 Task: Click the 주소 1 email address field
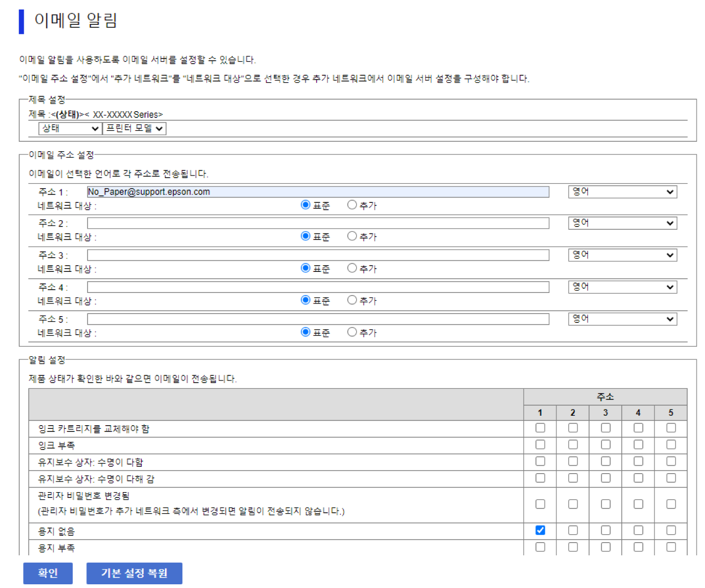click(318, 192)
